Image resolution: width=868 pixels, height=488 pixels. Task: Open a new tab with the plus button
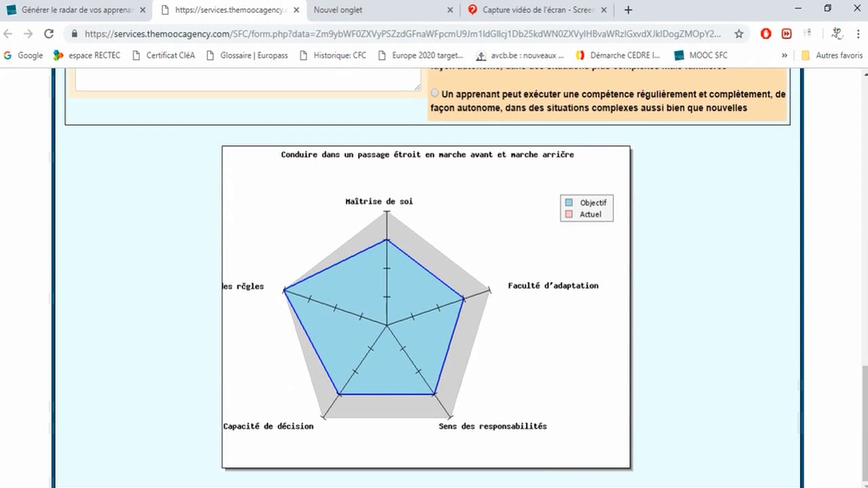628,9
